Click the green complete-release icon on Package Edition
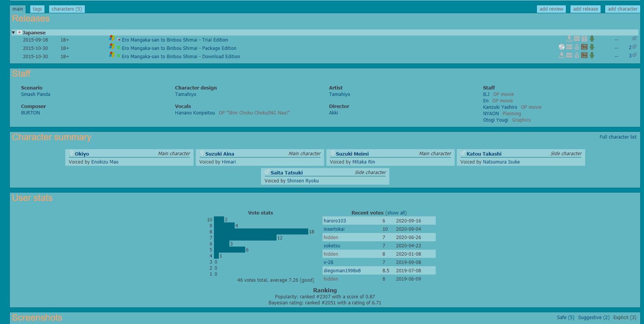 [118, 48]
